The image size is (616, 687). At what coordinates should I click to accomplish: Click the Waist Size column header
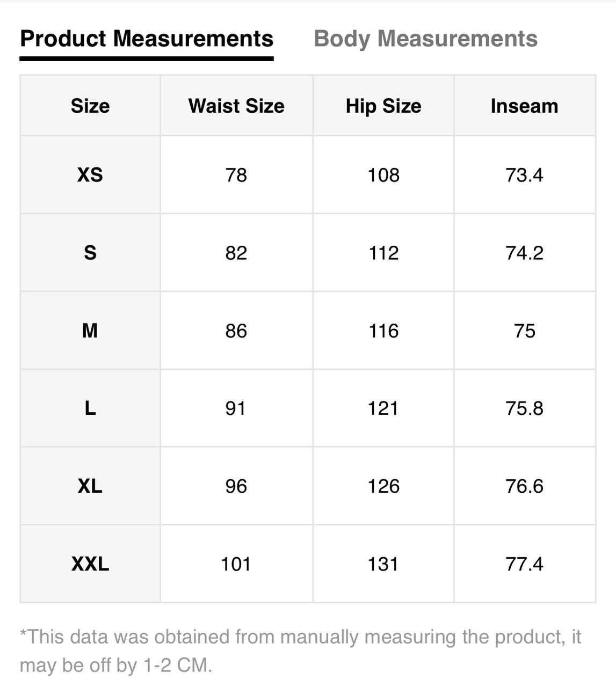tap(236, 106)
